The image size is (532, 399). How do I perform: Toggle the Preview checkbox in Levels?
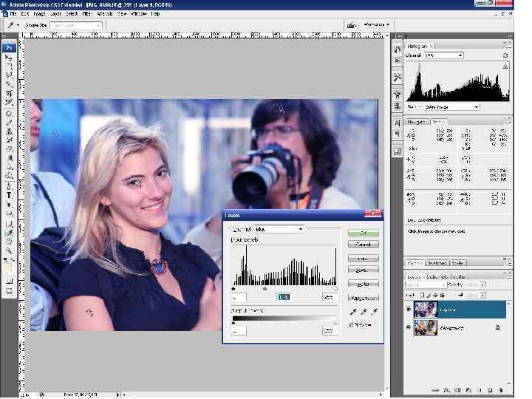pyautogui.click(x=351, y=324)
